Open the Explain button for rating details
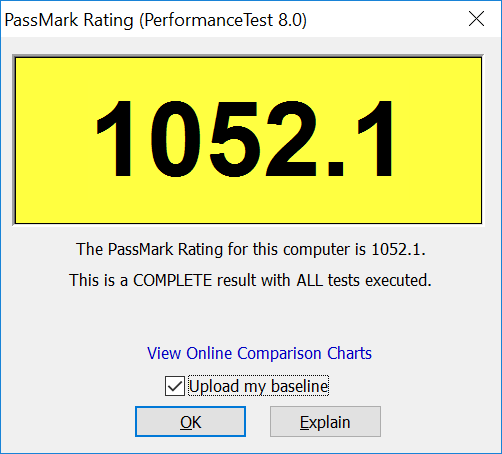The height and width of the screenshot is (454, 502). 325,421
